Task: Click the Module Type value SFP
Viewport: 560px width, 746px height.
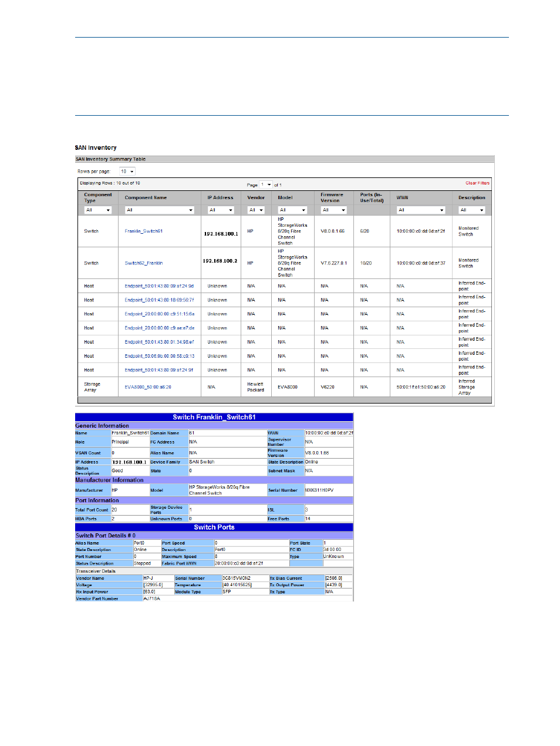Action: (x=227, y=592)
